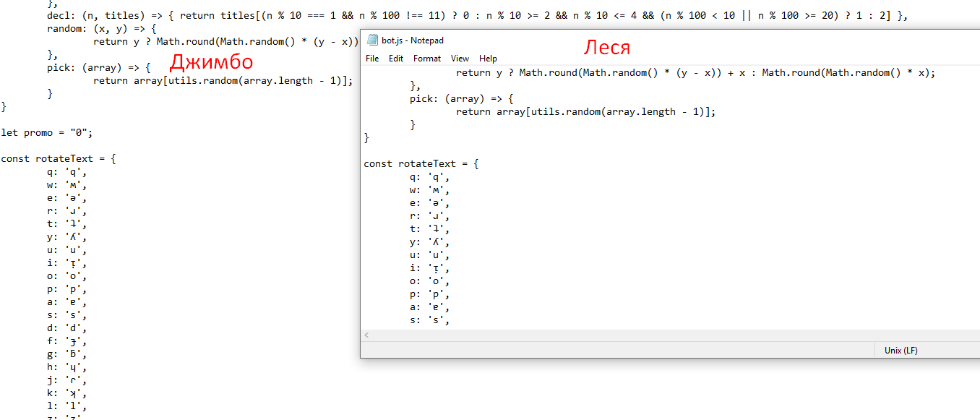The height and width of the screenshot is (420, 980).
Task: Click the k: line in background editor
Action: click(x=66, y=394)
